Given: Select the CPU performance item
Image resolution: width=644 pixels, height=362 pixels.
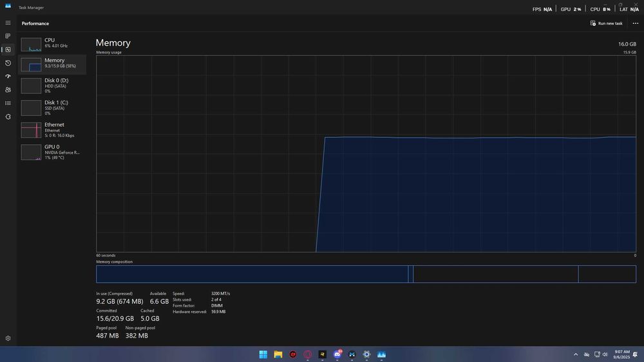Looking at the screenshot, I should [x=52, y=44].
